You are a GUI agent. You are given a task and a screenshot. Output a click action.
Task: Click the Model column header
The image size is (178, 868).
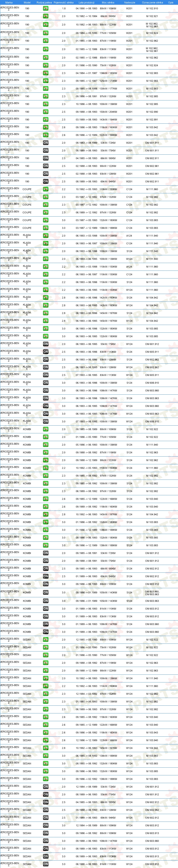tap(27, 2)
